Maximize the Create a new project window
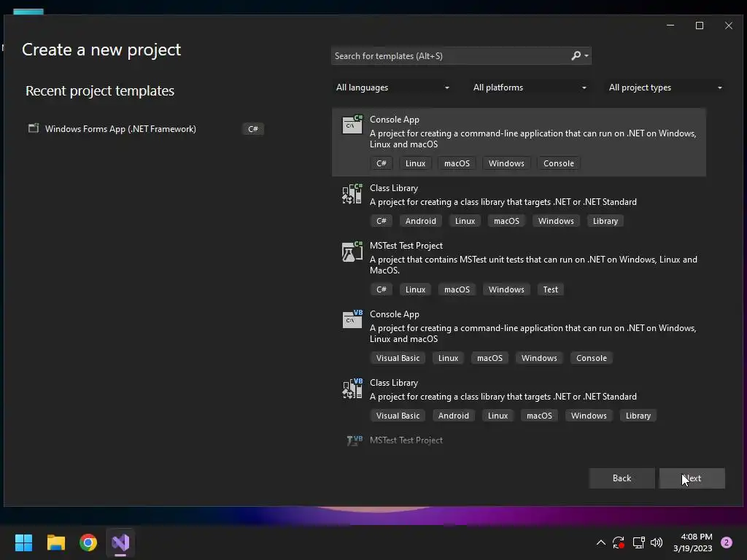Screen dimensions: 747x560 (700, 26)
